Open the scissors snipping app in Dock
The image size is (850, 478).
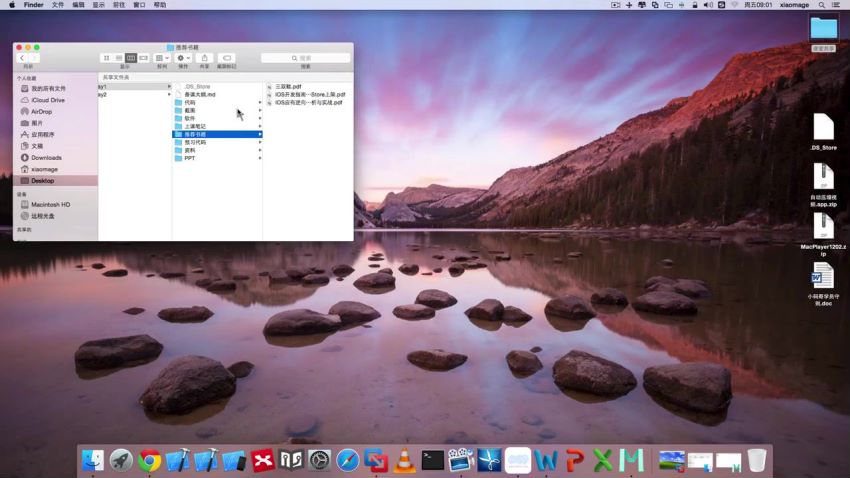pyautogui.click(x=489, y=460)
